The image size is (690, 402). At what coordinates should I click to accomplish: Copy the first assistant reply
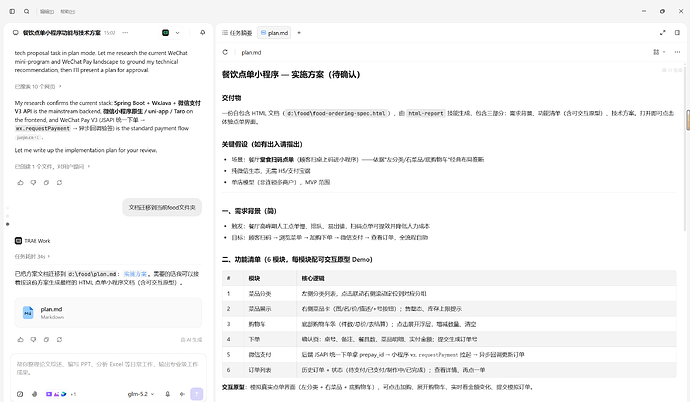tap(46, 183)
